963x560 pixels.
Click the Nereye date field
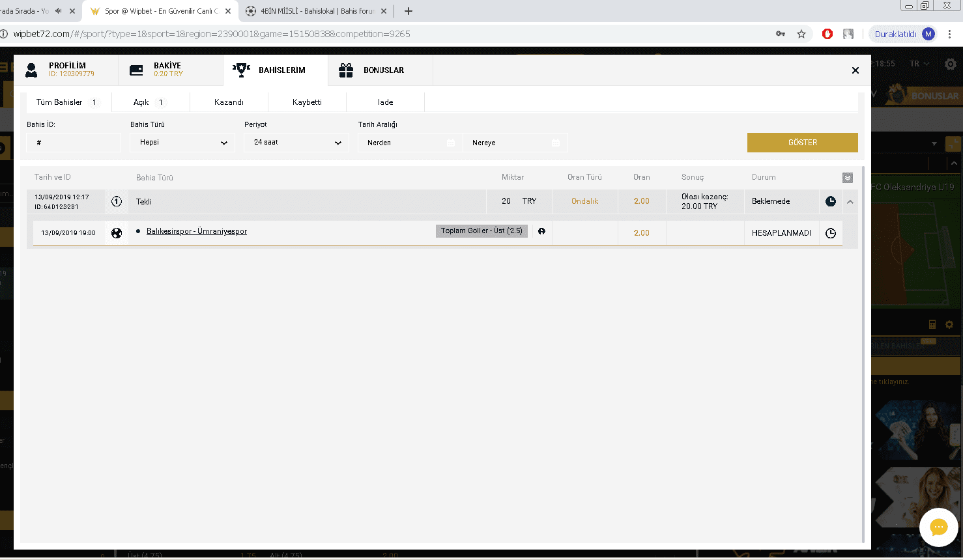515,143
